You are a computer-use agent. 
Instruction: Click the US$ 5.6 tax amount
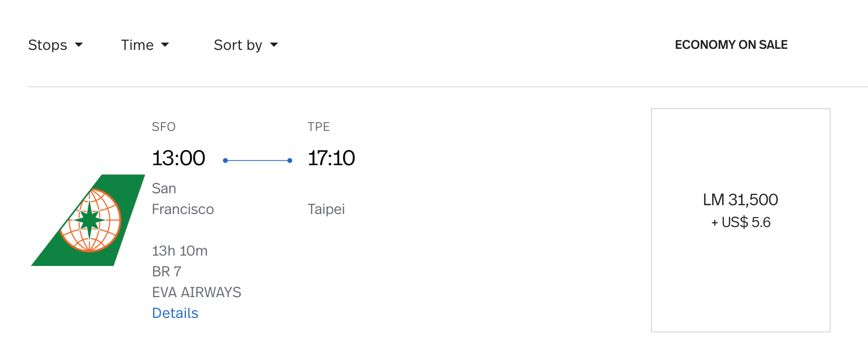(746, 222)
